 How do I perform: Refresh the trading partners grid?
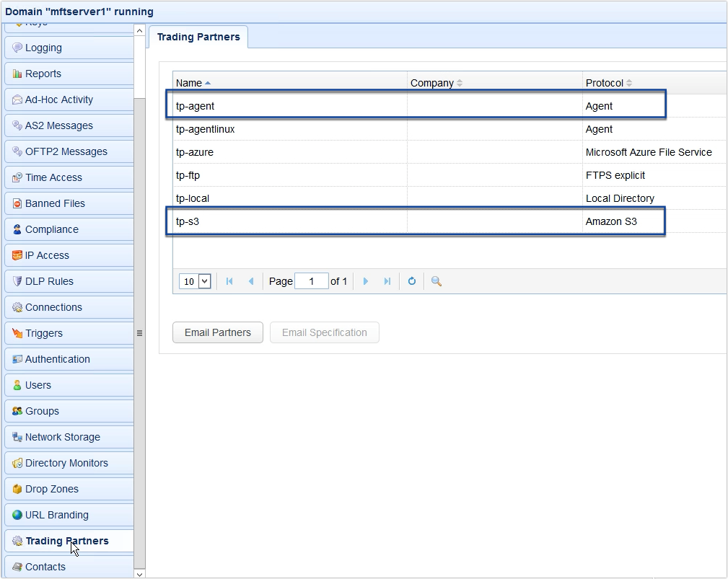(411, 281)
